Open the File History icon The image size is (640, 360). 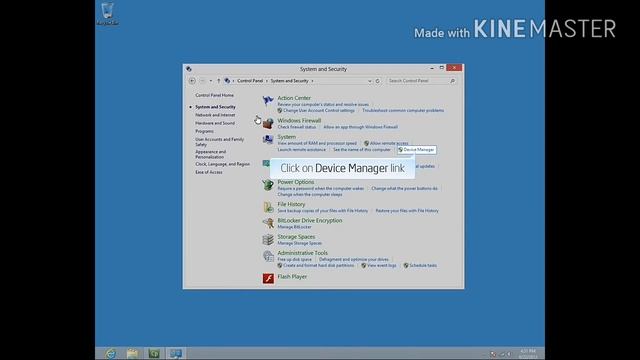tap(268, 207)
